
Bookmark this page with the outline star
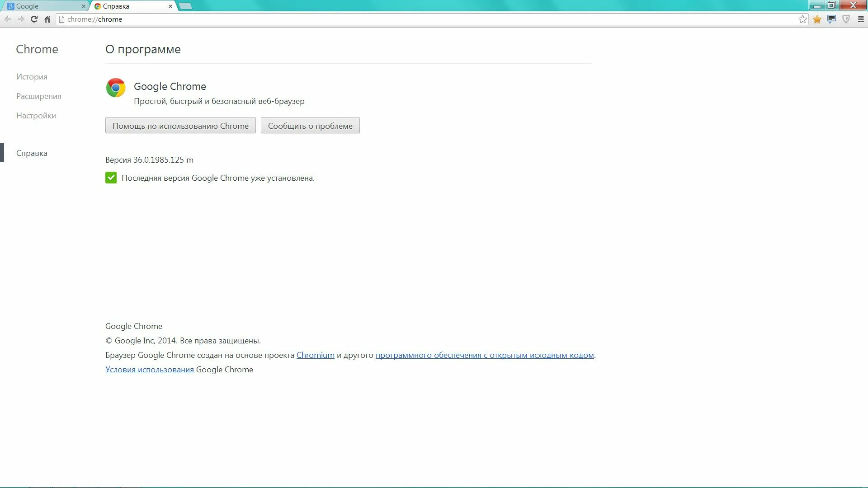802,19
